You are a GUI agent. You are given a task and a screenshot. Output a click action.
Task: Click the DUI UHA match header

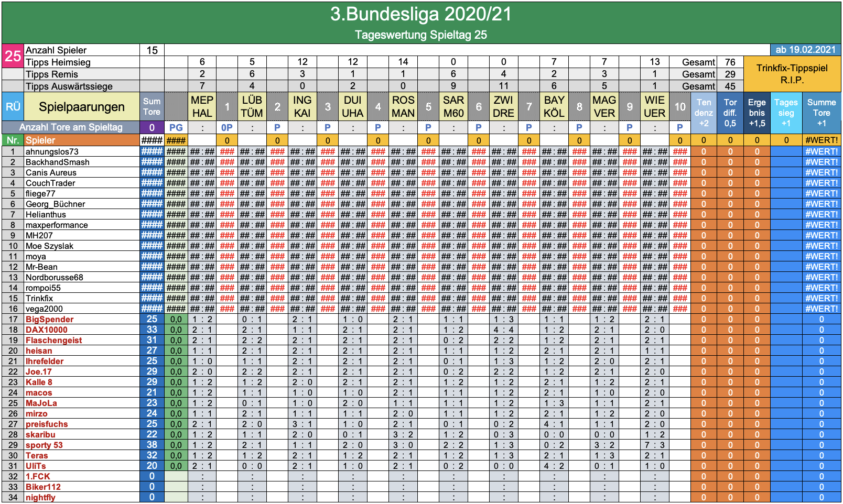[353, 106]
